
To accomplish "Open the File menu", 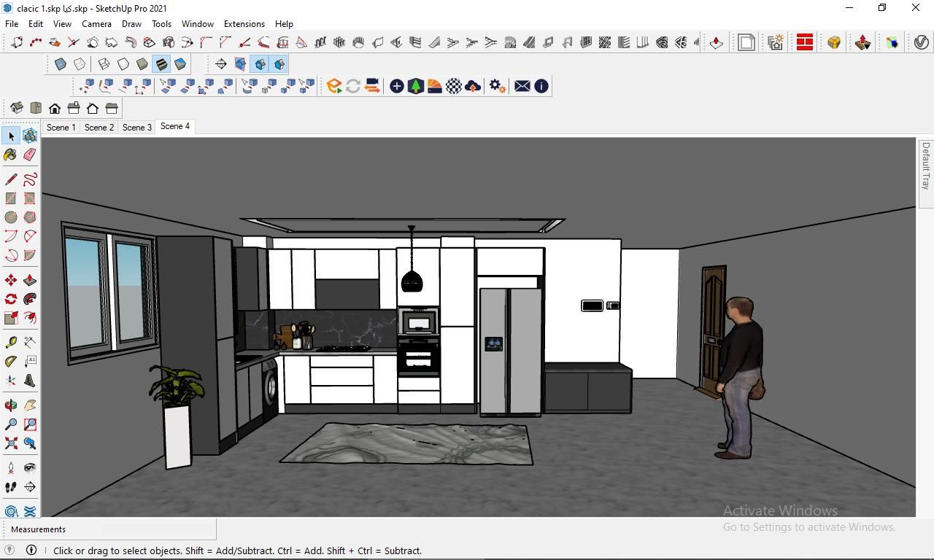I will point(12,23).
